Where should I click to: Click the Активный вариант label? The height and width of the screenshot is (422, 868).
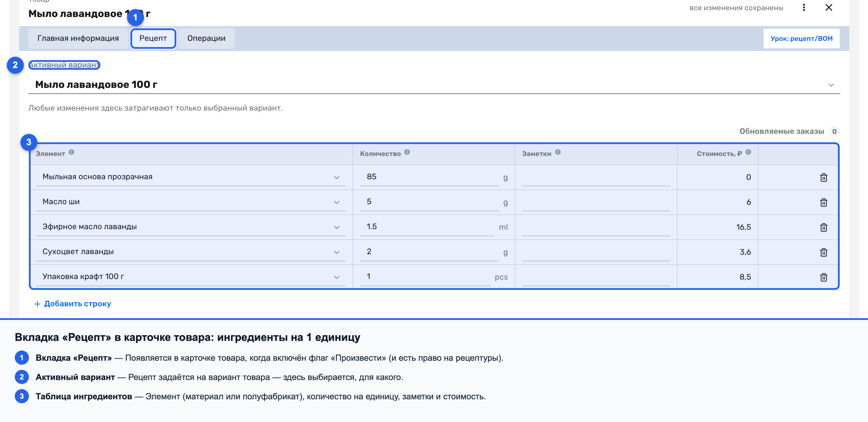pyautogui.click(x=64, y=65)
